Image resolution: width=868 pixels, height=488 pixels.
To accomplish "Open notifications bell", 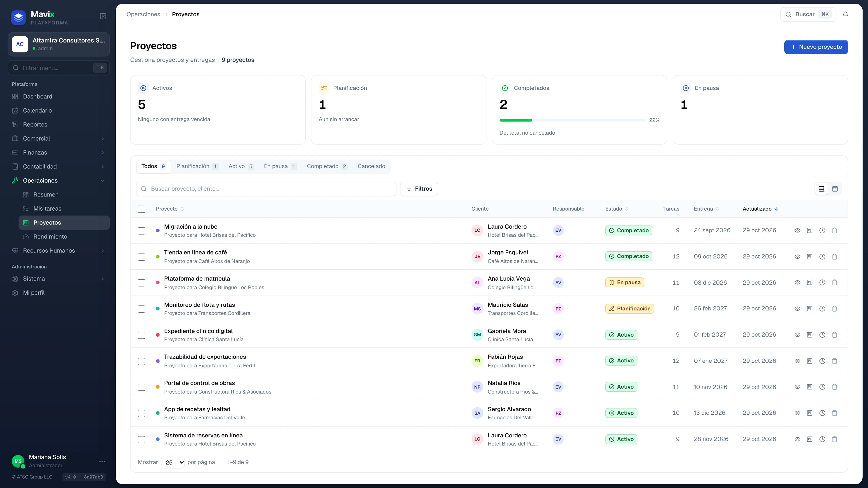I will [845, 14].
